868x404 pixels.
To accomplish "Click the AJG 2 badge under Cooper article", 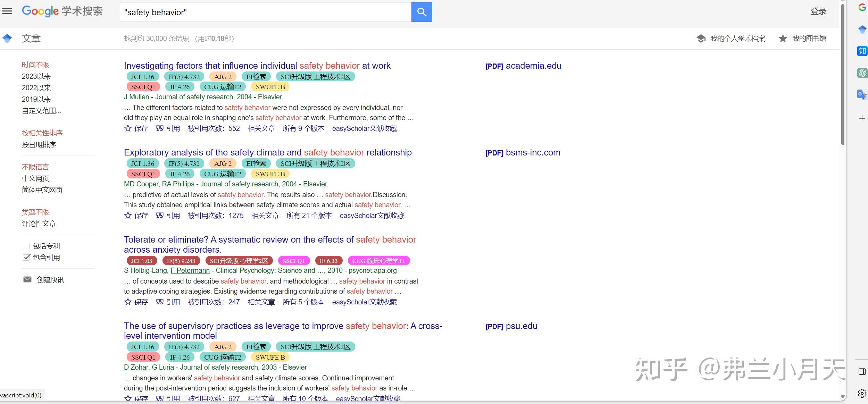I will (x=223, y=163).
